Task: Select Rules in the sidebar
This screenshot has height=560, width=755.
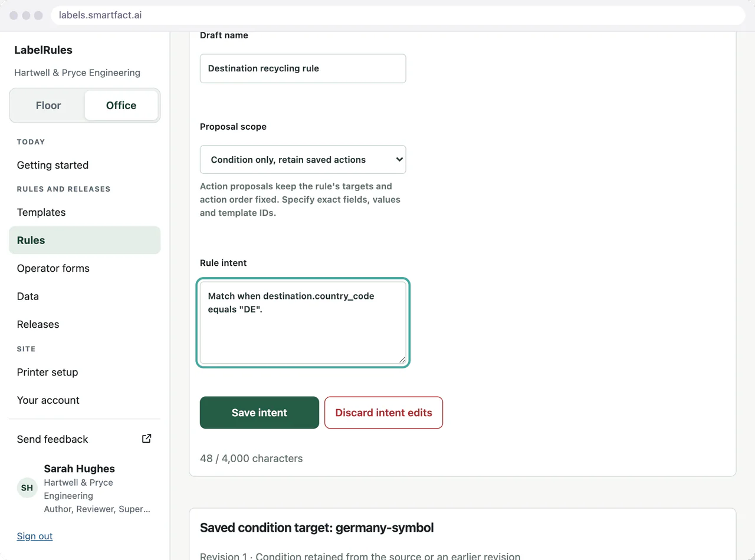Action: [x=84, y=241]
